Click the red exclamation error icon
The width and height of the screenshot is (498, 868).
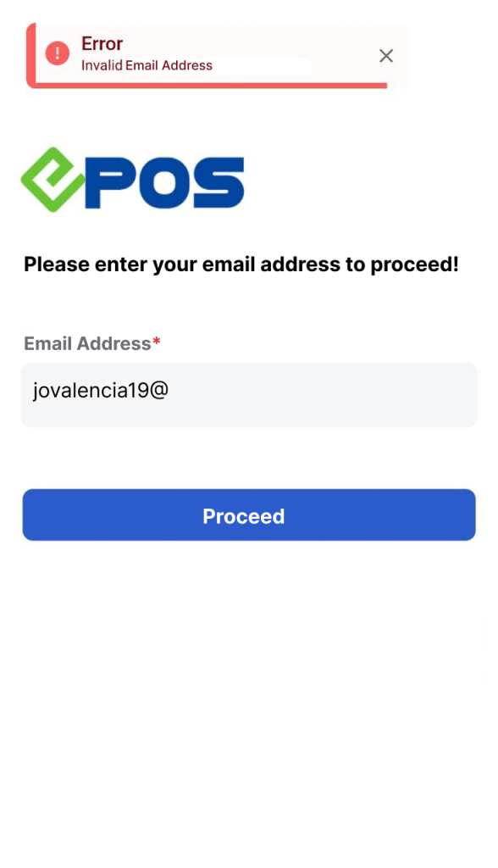(x=57, y=53)
